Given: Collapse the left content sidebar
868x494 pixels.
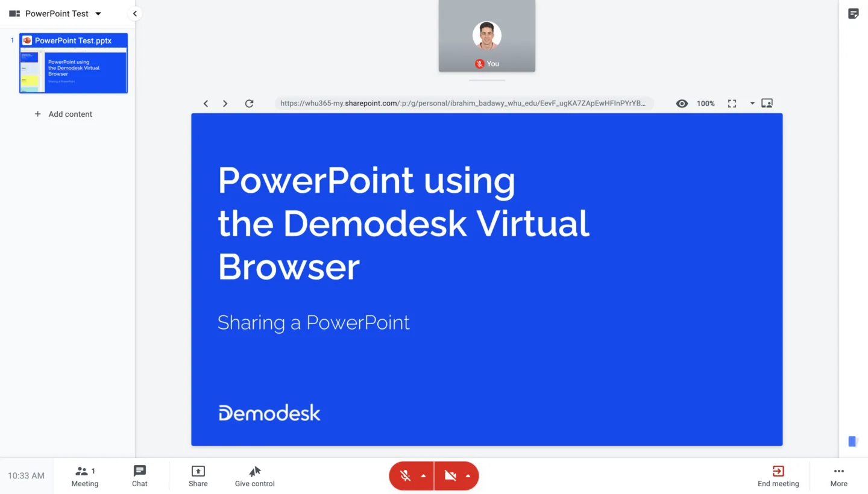Looking at the screenshot, I should pyautogui.click(x=135, y=13).
